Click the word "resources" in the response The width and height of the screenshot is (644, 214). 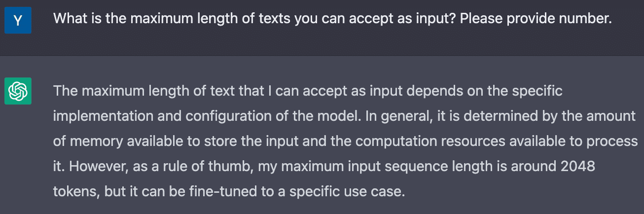click(x=472, y=142)
